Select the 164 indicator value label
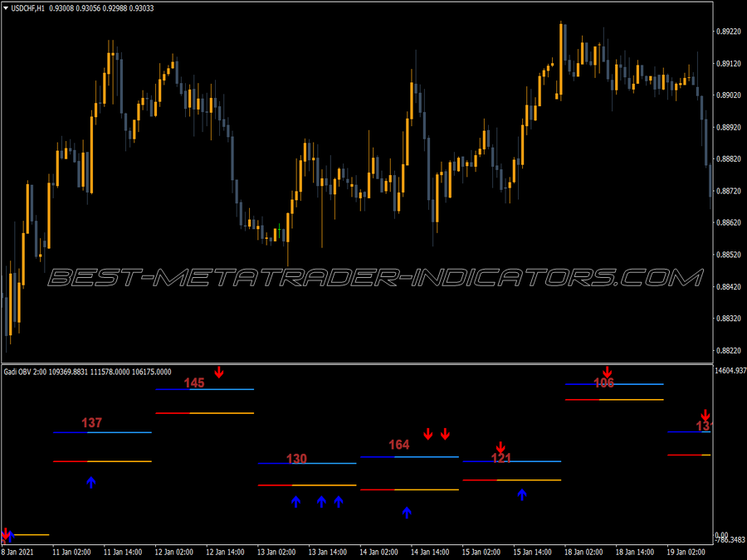The image size is (747, 560). [398, 445]
